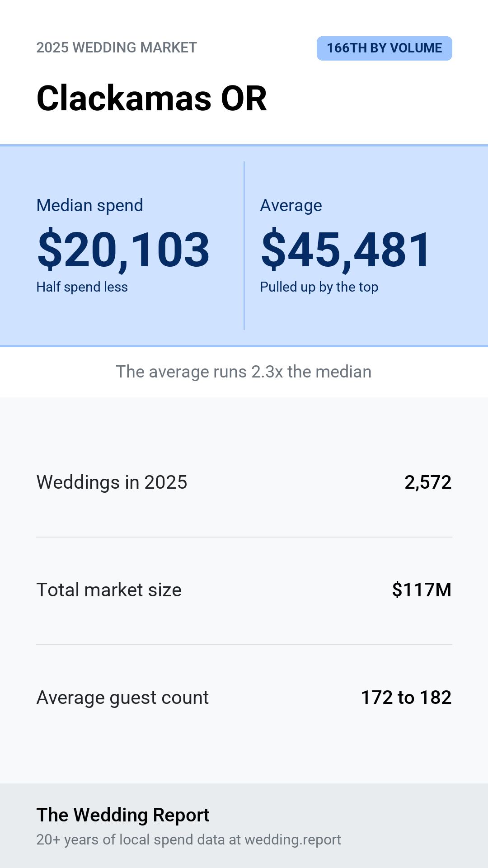Select the $45,481 average figure
The height and width of the screenshot is (868, 488).
[x=346, y=250]
